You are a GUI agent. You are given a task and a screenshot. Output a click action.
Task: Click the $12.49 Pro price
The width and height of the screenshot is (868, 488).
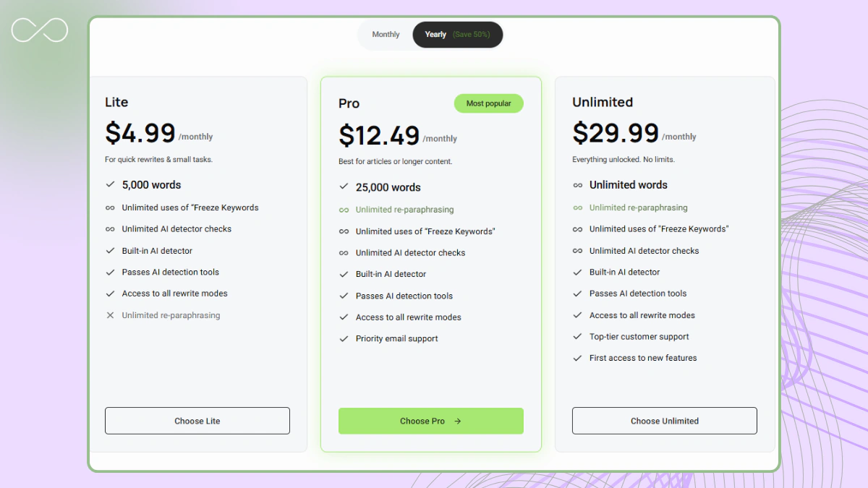tap(379, 136)
